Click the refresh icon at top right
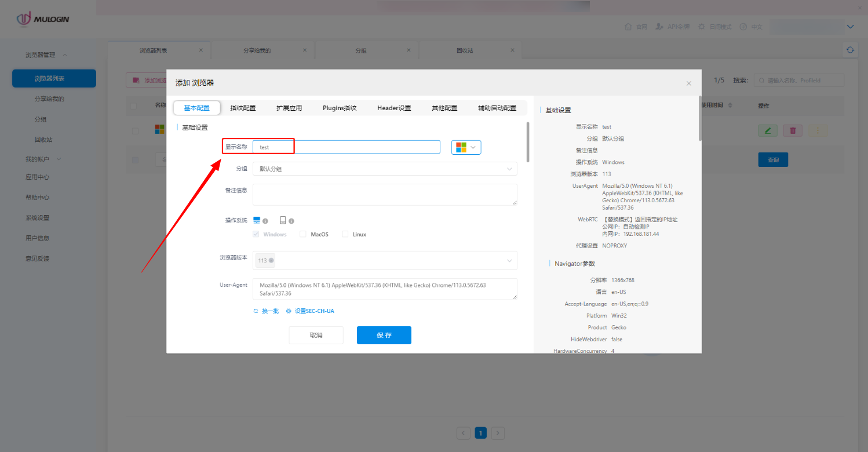Screen dimensions: 868x452 click(850, 50)
